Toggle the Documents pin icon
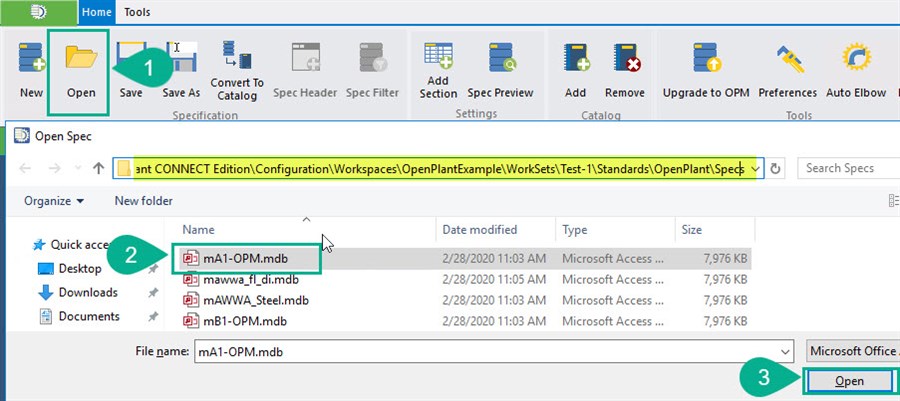This screenshot has width=900, height=401. click(x=153, y=316)
